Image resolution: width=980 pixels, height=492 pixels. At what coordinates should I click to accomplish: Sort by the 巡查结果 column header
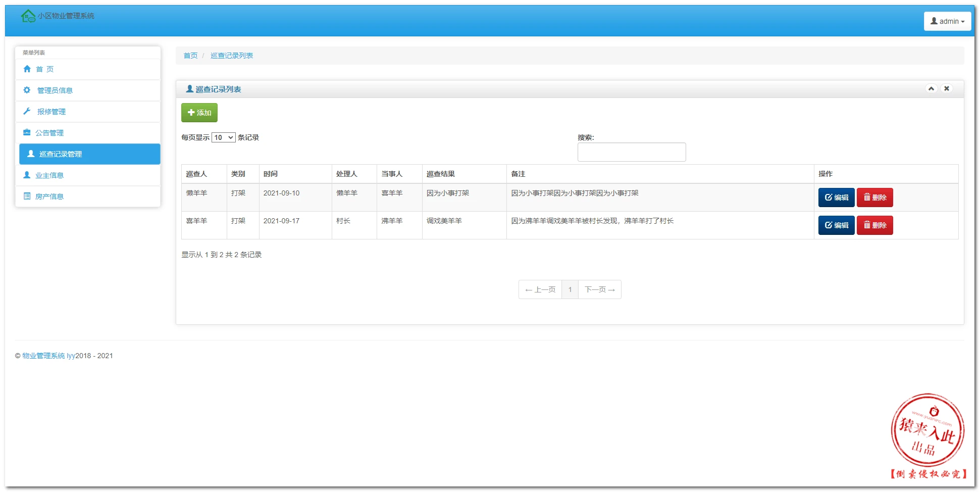(x=464, y=174)
